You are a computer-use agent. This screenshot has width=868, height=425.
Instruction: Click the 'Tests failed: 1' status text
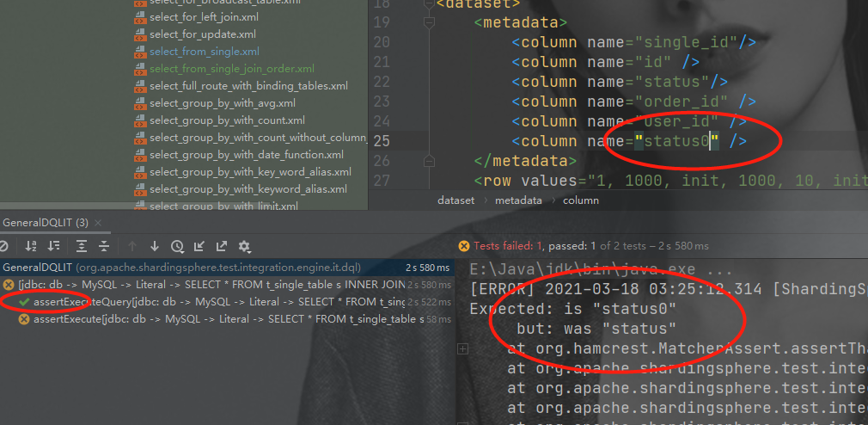[509, 246]
